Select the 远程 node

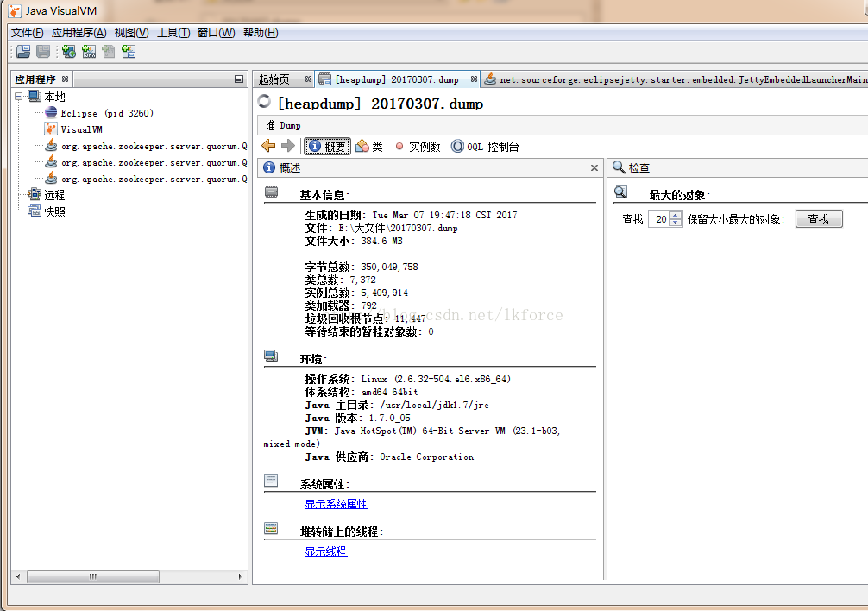pyautogui.click(x=54, y=195)
